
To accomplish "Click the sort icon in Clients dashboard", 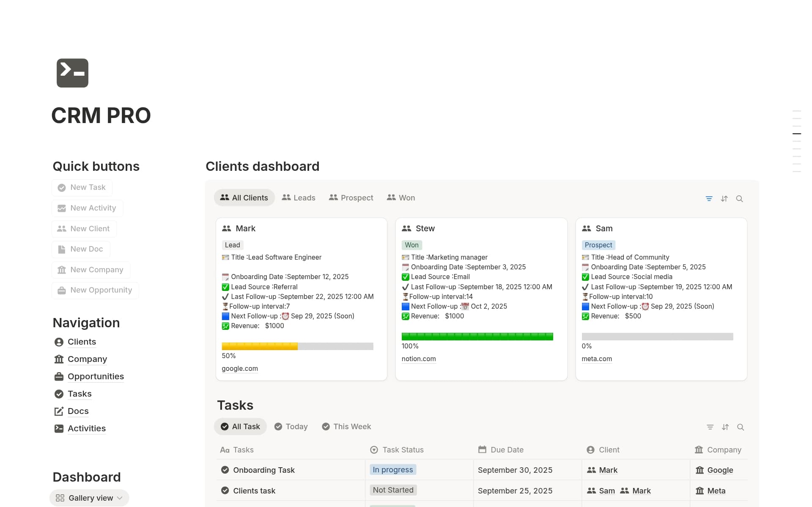I will pos(724,198).
